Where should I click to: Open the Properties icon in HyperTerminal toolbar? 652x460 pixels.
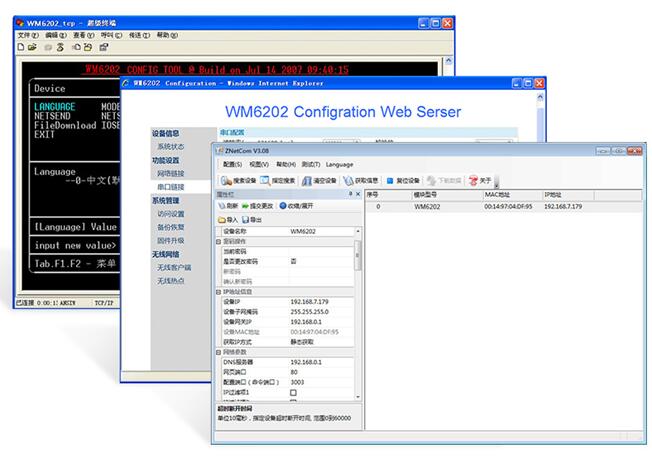click(104, 47)
